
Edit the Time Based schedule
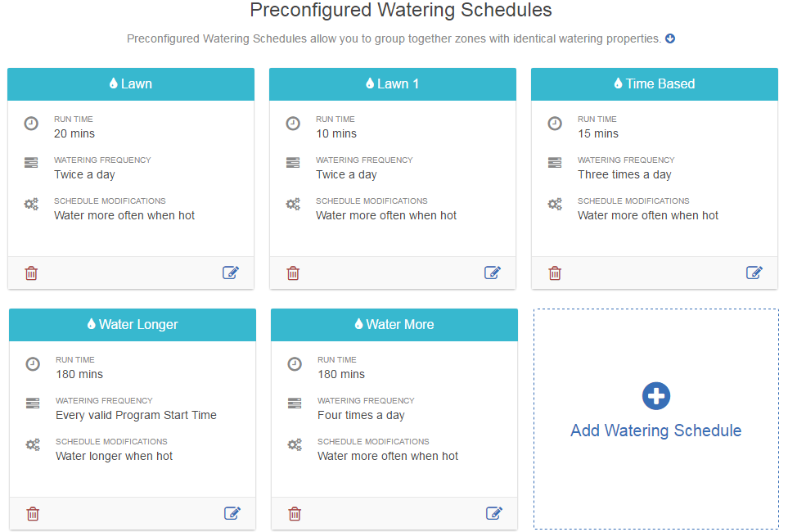click(754, 273)
